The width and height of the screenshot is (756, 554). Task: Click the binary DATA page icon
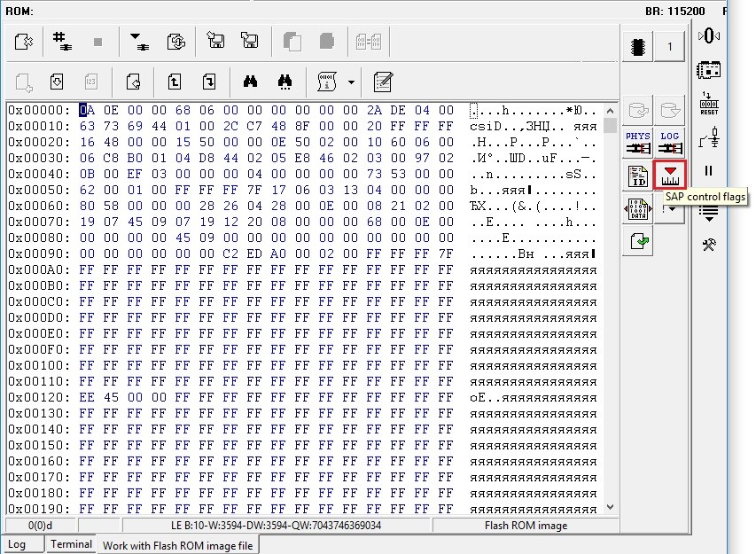[x=638, y=209]
